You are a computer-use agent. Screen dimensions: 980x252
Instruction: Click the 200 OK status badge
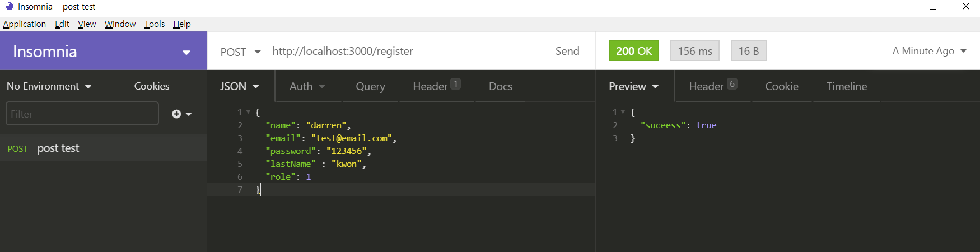(x=634, y=51)
